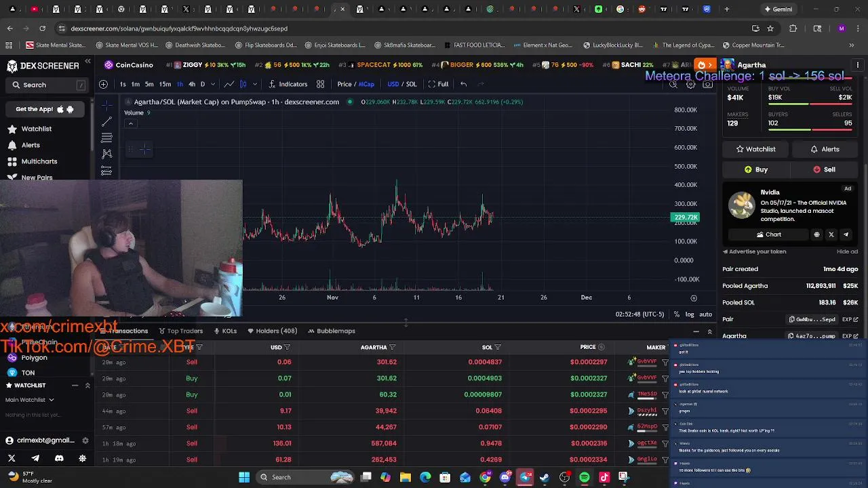Click Hide ad link
Viewport: 868px width, 488px height.
click(847, 251)
